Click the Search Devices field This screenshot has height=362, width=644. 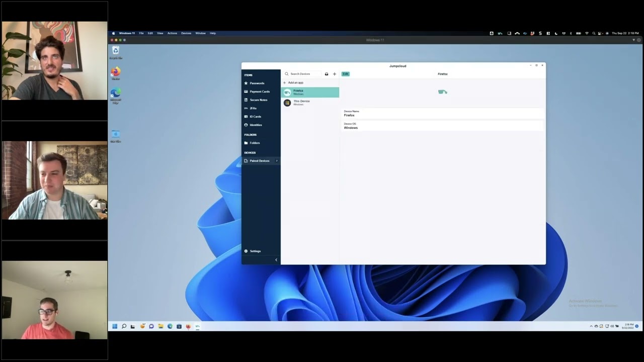click(302, 74)
